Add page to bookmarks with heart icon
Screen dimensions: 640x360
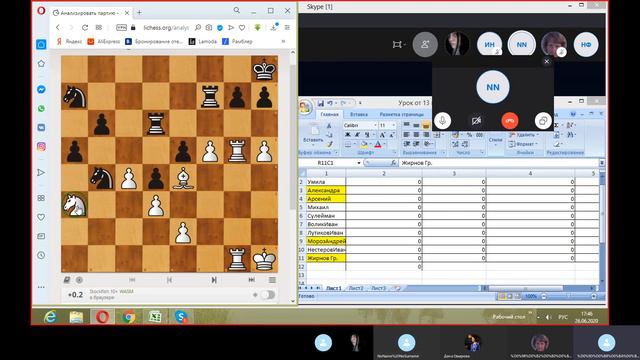pyautogui.click(x=242, y=27)
